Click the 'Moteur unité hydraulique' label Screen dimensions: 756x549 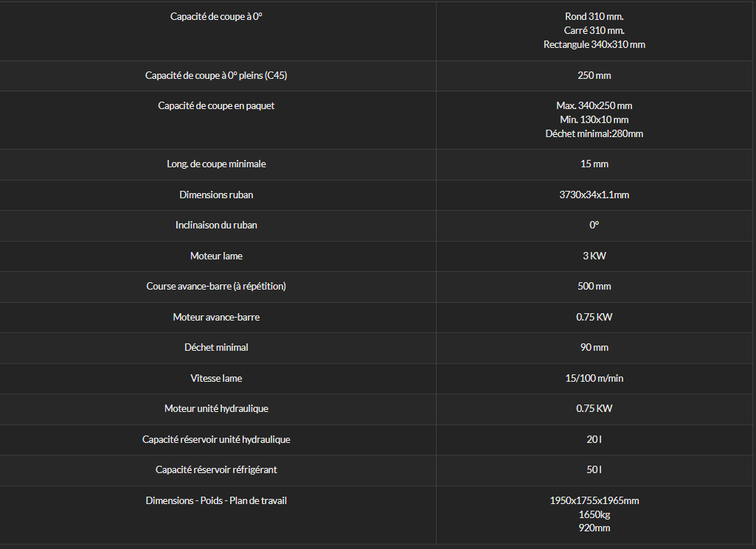coord(216,408)
